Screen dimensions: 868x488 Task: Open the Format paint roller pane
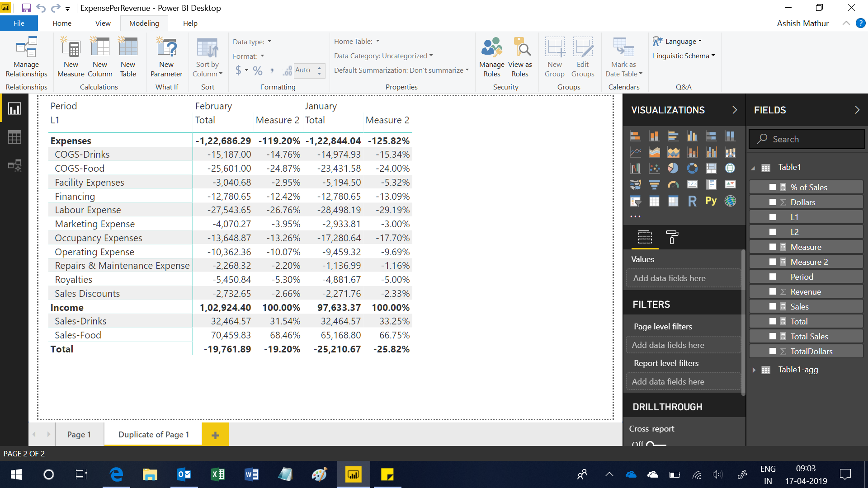click(672, 237)
